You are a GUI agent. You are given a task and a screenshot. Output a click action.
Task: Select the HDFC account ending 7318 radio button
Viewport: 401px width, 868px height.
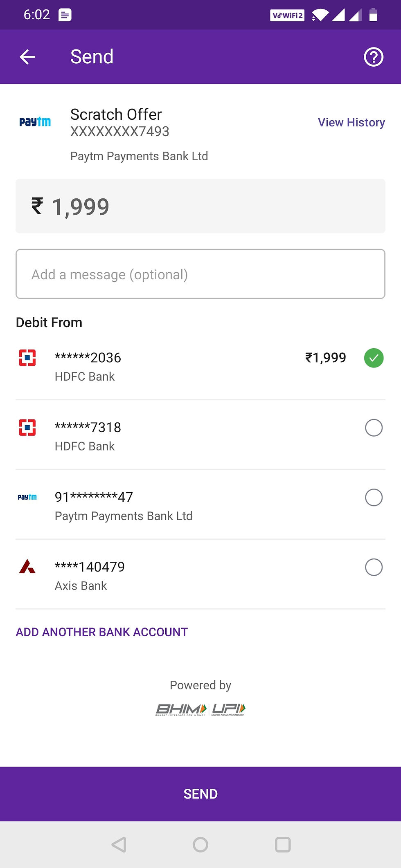[374, 428]
